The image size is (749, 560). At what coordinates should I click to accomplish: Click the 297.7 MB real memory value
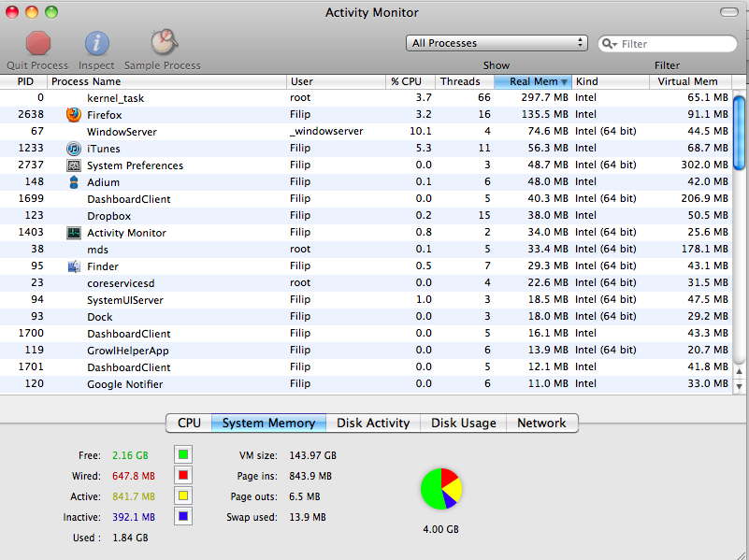pyautogui.click(x=544, y=97)
